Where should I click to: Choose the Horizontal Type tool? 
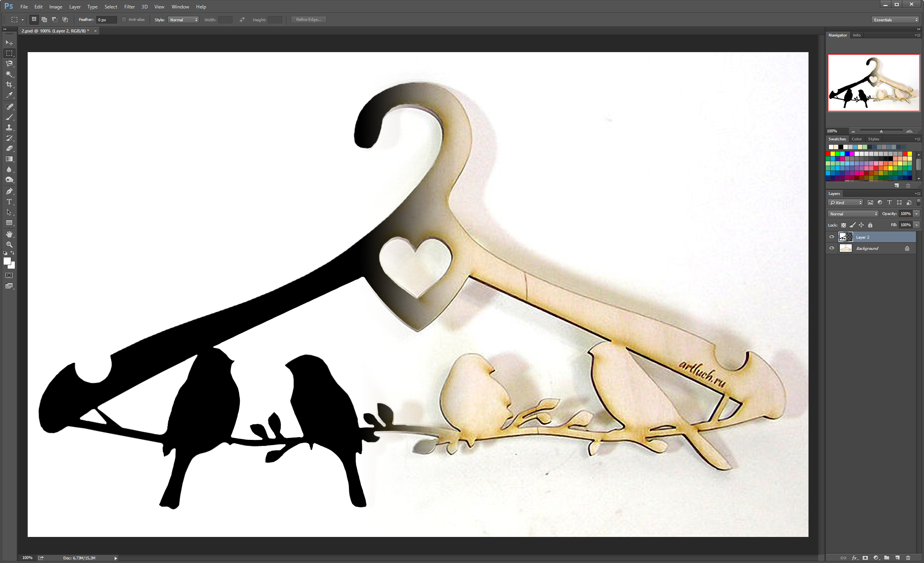coord(9,202)
